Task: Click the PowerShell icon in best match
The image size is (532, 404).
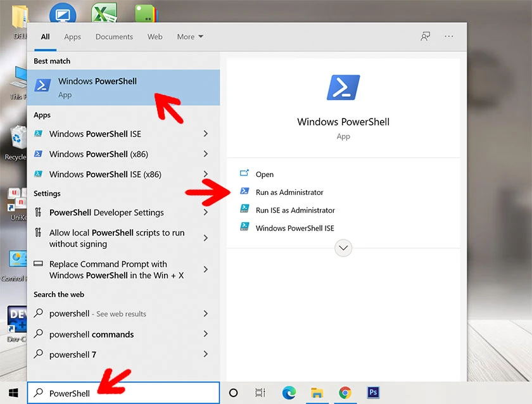Action: pyautogui.click(x=42, y=85)
